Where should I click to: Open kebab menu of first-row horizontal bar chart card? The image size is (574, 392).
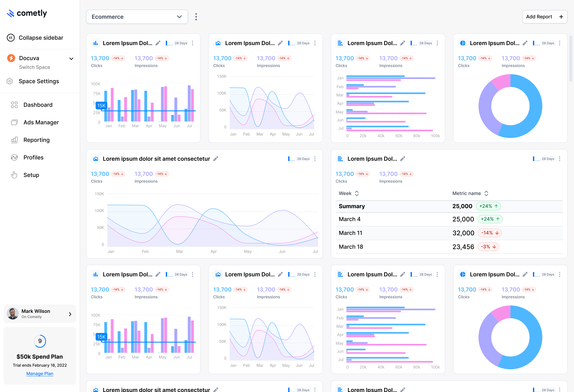pyautogui.click(x=437, y=43)
